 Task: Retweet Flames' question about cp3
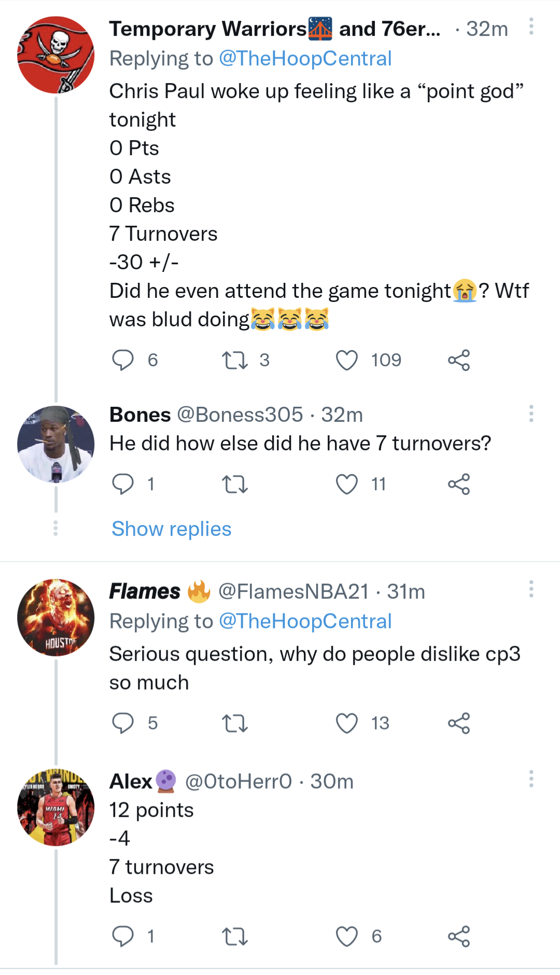tap(234, 723)
